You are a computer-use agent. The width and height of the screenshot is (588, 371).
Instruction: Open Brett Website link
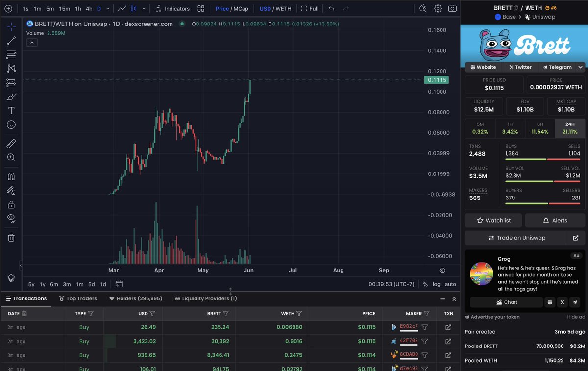tap(483, 67)
